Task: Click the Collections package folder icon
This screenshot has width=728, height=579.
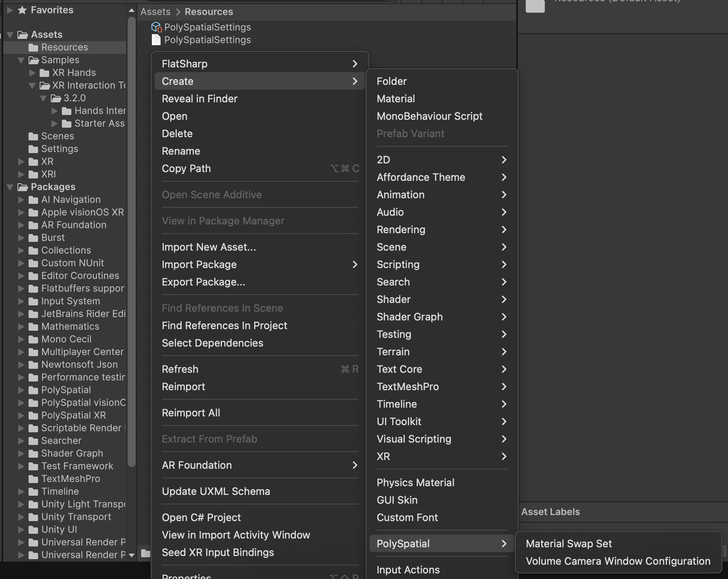Action: (34, 251)
